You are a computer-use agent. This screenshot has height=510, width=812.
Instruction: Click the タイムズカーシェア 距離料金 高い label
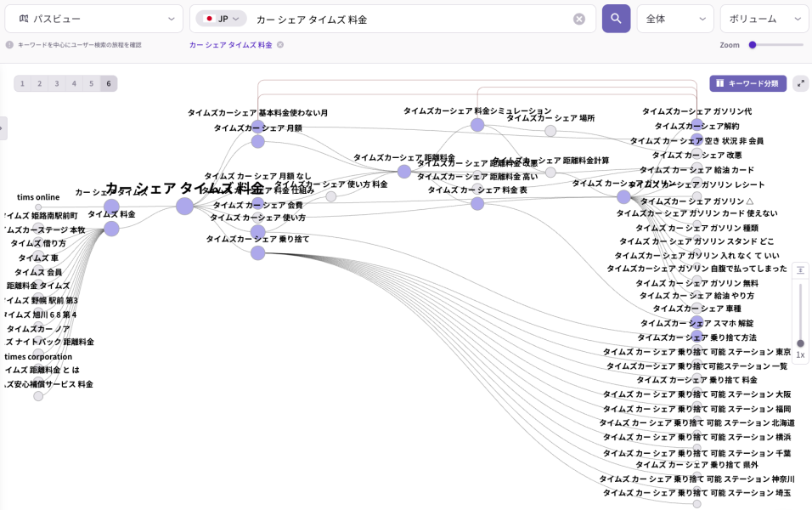click(x=477, y=177)
